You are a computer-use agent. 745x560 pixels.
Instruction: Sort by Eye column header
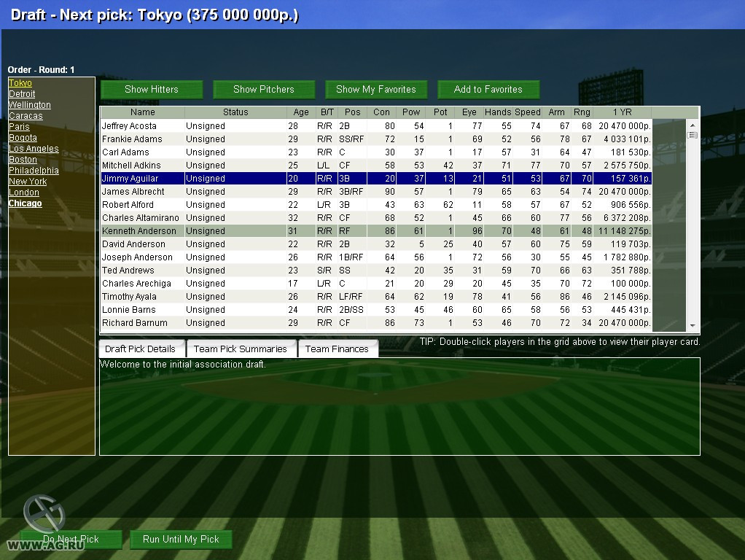pyautogui.click(x=469, y=112)
